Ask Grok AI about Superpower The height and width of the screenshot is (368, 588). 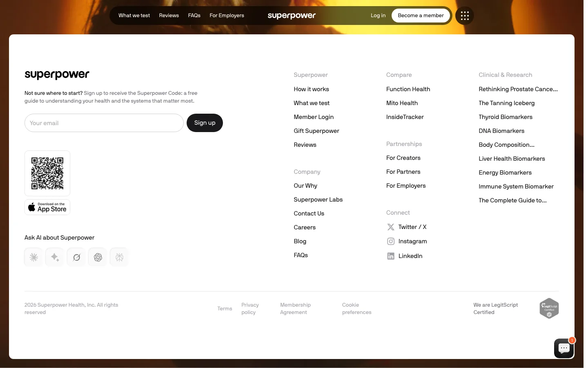coord(76,257)
